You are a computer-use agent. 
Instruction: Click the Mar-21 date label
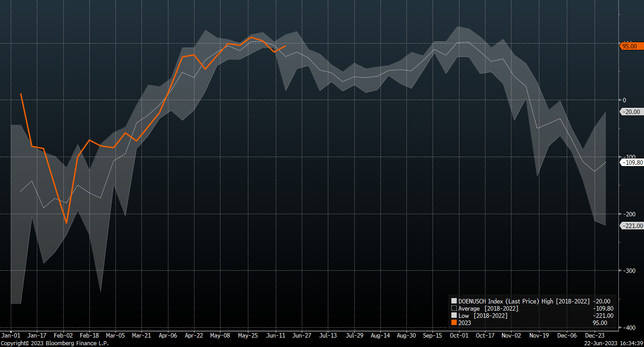[x=141, y=335]
